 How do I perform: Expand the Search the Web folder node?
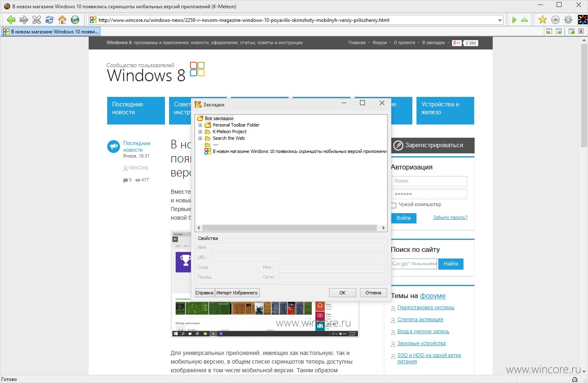coord(200,138)
